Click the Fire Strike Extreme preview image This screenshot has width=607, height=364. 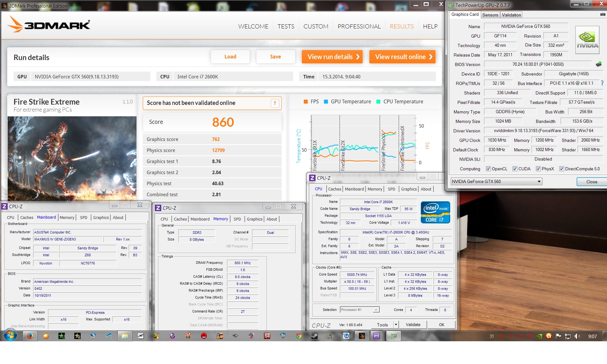tap(72, 158)
